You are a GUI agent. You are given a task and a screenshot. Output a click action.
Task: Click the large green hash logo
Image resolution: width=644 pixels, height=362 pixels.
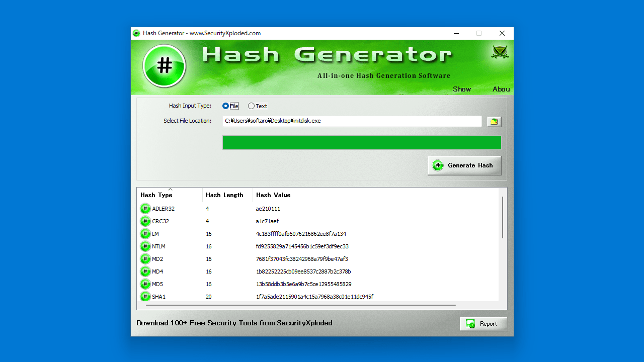pyautogui.click(x=165, y=66)
